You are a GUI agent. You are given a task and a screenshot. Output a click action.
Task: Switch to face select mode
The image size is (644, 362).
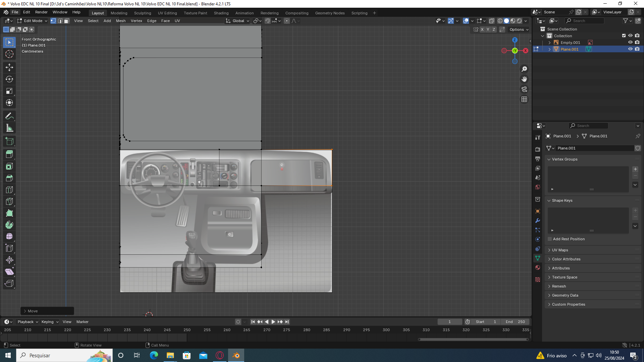pyautogui.click(x=66, y=21)
